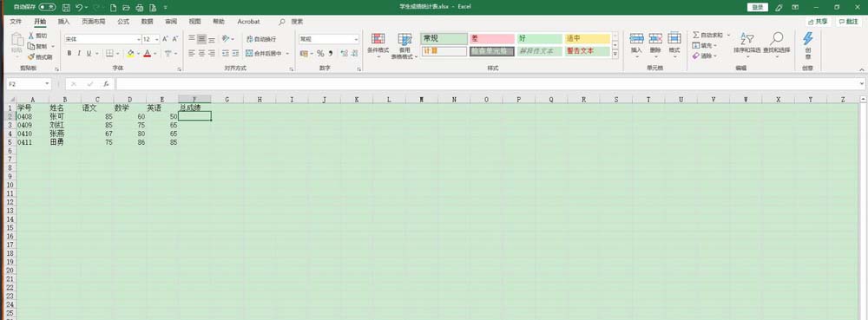Click the Save icon in quick access toolbar
Viewport: 868px width, 320px height.
click(x=67, y=7)
